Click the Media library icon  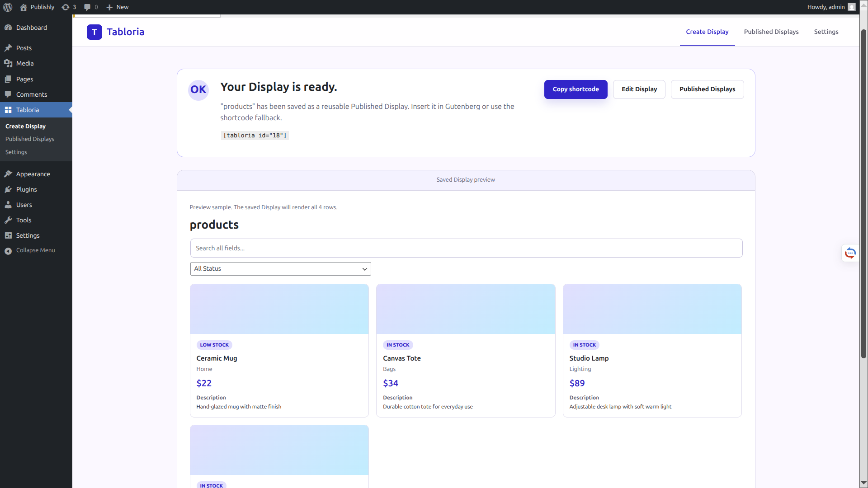point(8,63)
